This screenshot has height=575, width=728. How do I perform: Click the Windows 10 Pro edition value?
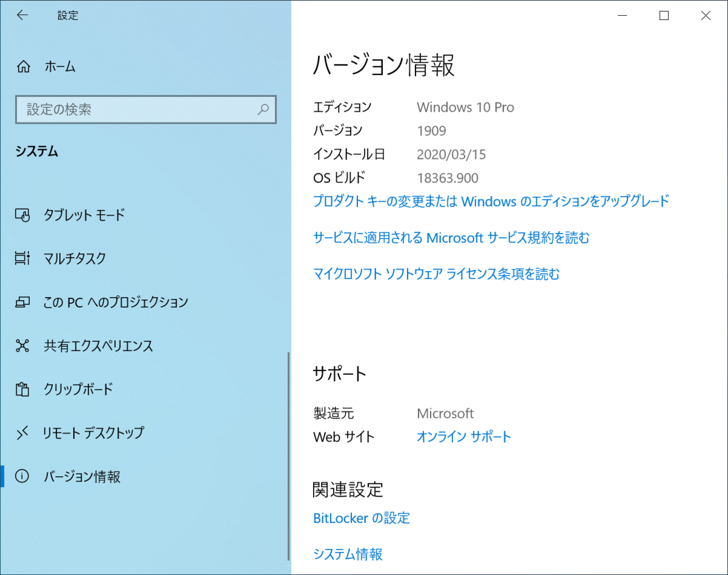[465, 107]
